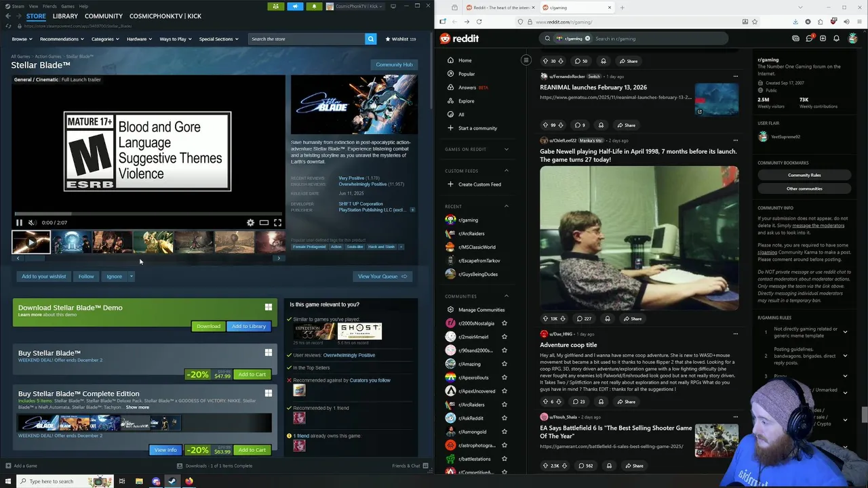
Task: Click View Your Queue button
Action: [382, 277]
